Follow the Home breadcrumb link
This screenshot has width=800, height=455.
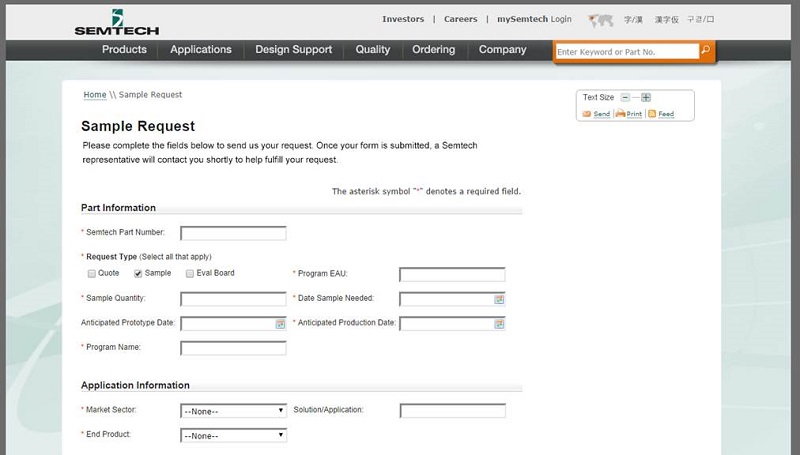pyautogui.click(x=95, y=94)
